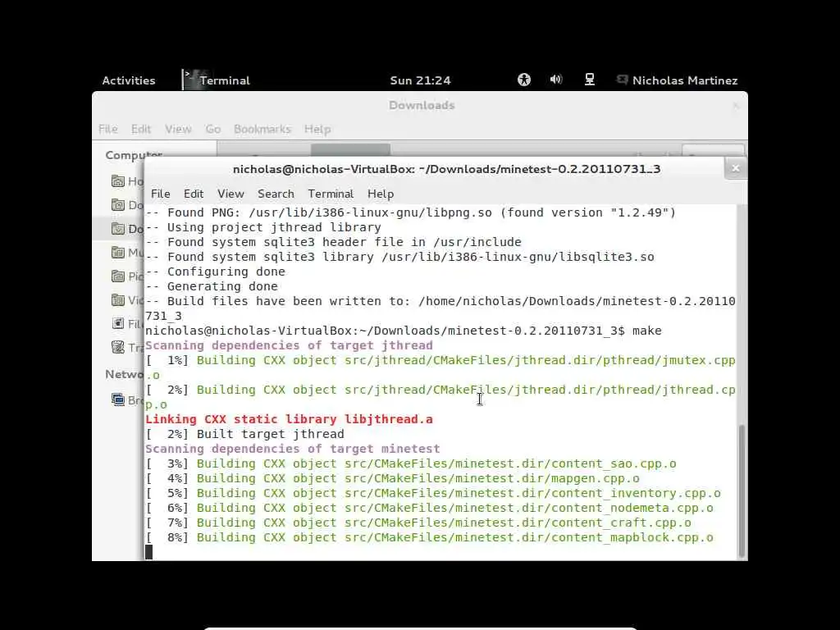Click the content_inventory.cpp.o build line

(433, 493)
